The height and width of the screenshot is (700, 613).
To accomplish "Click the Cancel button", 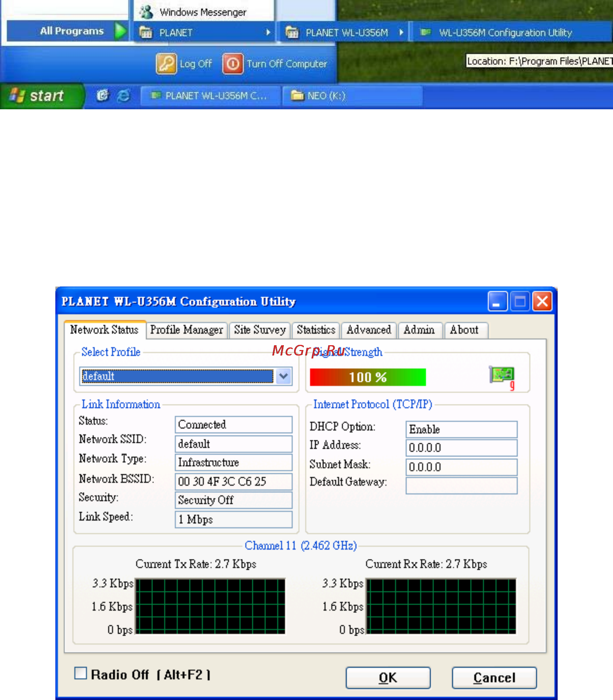I will [494, 677].
